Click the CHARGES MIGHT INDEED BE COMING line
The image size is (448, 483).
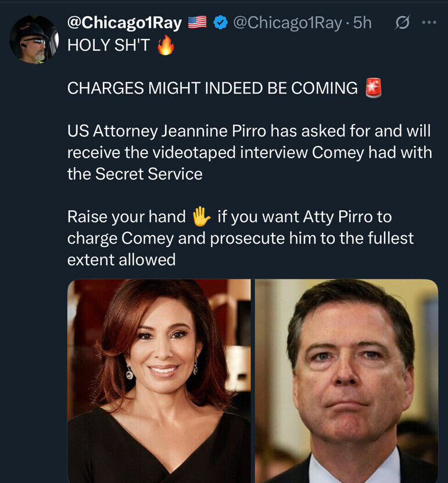212,88
